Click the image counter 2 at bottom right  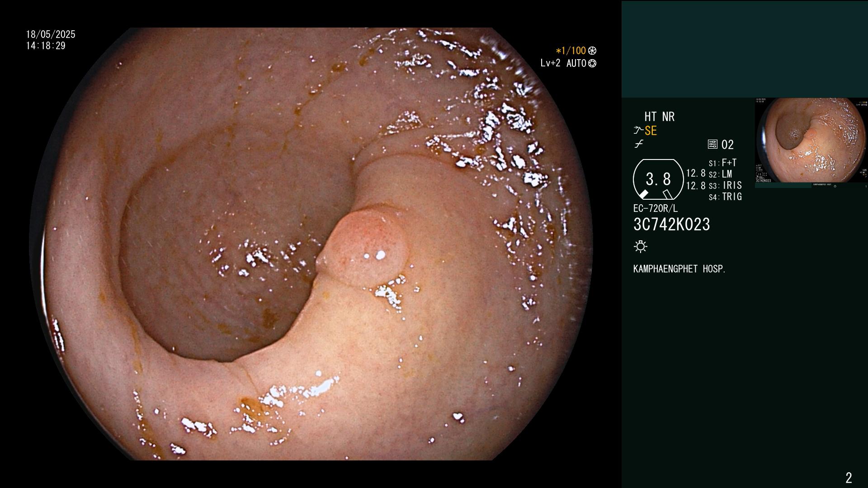[x=849, y=478]
